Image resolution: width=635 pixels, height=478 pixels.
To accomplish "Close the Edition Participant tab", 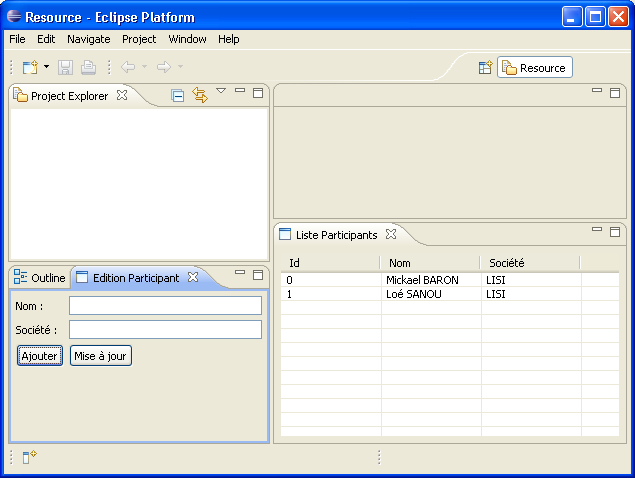I will pyautogui.click(x=193, y=277).
